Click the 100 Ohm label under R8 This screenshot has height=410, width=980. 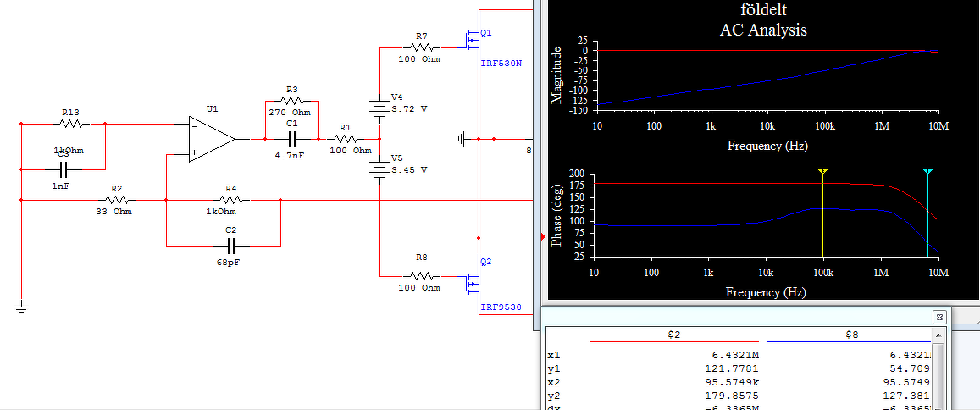[419, 287]
